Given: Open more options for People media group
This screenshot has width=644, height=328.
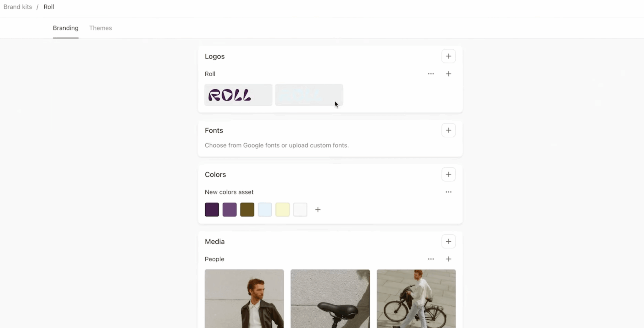Looking at the screenshot, I should tap(431, 259).
